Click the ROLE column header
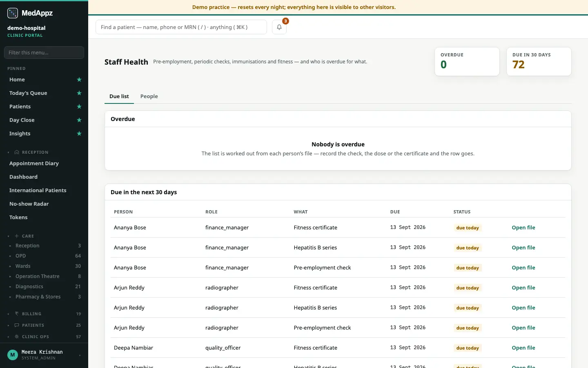588x368 pixels. pos(212,212)
